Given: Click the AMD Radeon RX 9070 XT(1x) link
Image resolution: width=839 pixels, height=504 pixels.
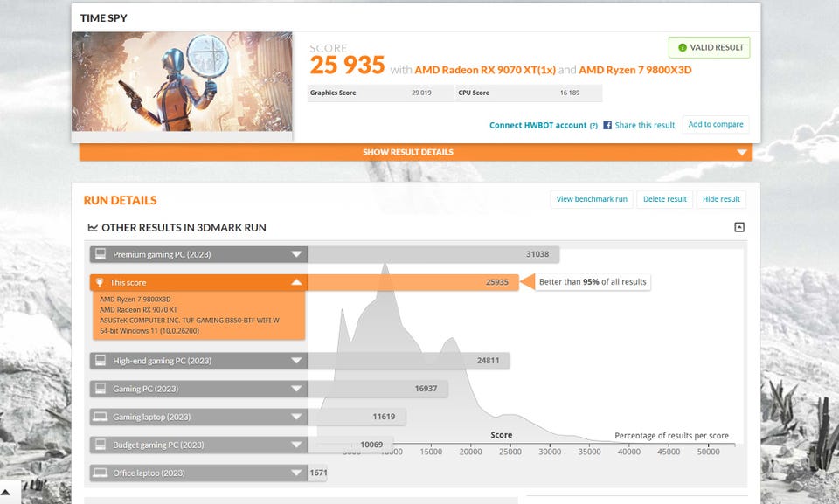Looking at the screenshot, I should click(x=485, y=70).
